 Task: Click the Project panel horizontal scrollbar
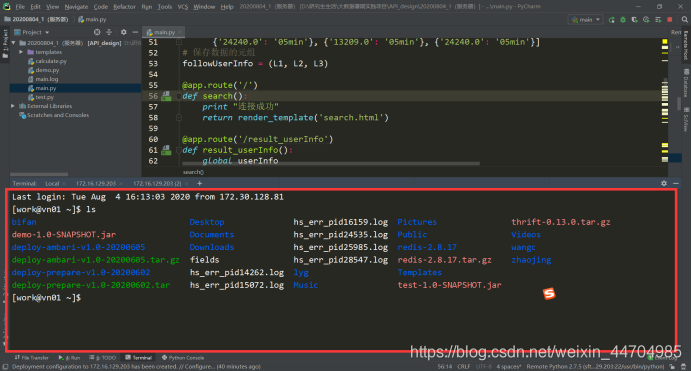pyautogui.click(x=39, y=174)
